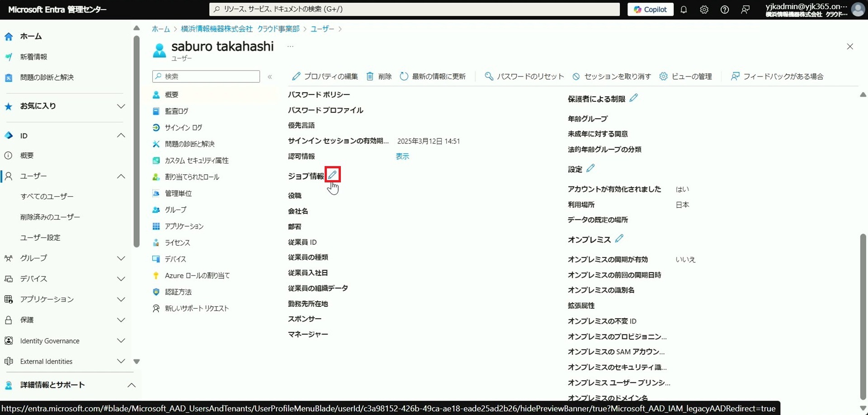Click the pencil icon next to ジョブ情報

coord(332,175)
